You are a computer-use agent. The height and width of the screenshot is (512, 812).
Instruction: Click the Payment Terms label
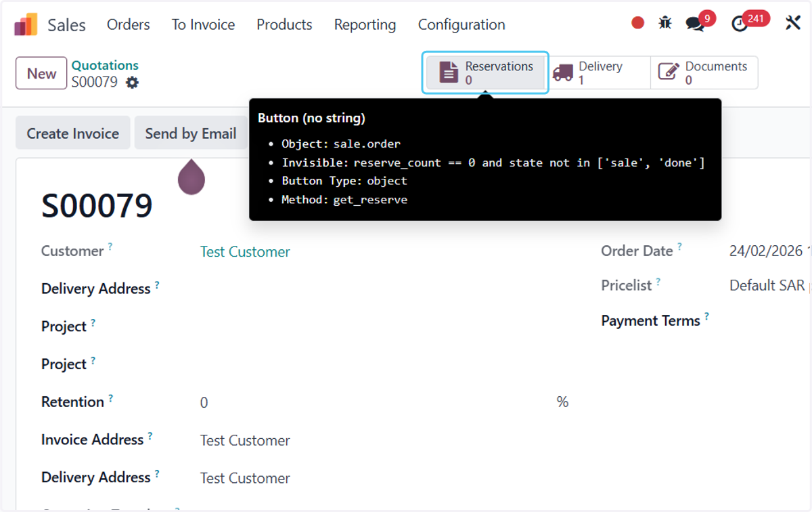[650, 321]
